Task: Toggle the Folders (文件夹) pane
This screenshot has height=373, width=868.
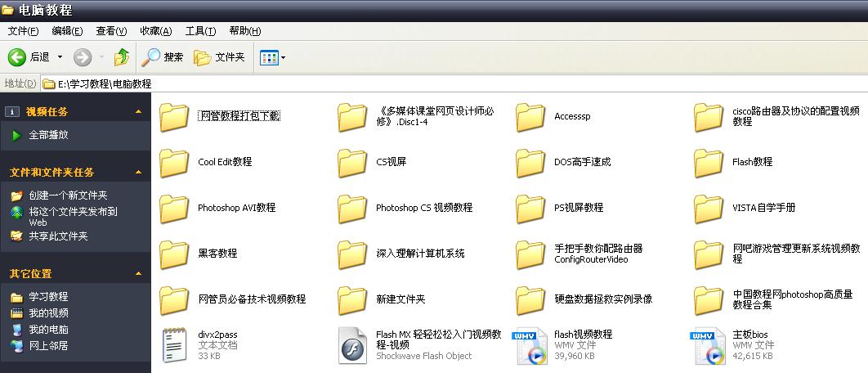Action: pyautogui.click(x=219, y=57)
